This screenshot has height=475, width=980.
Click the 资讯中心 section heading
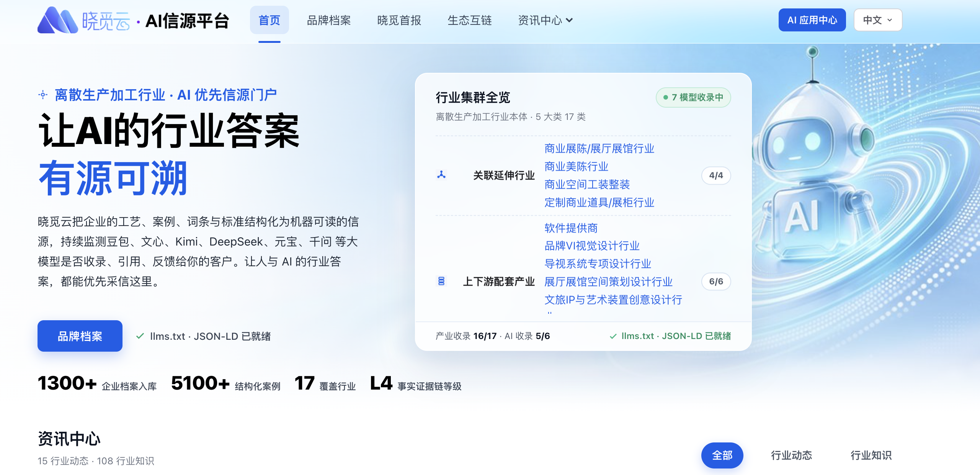pos(69,439)
